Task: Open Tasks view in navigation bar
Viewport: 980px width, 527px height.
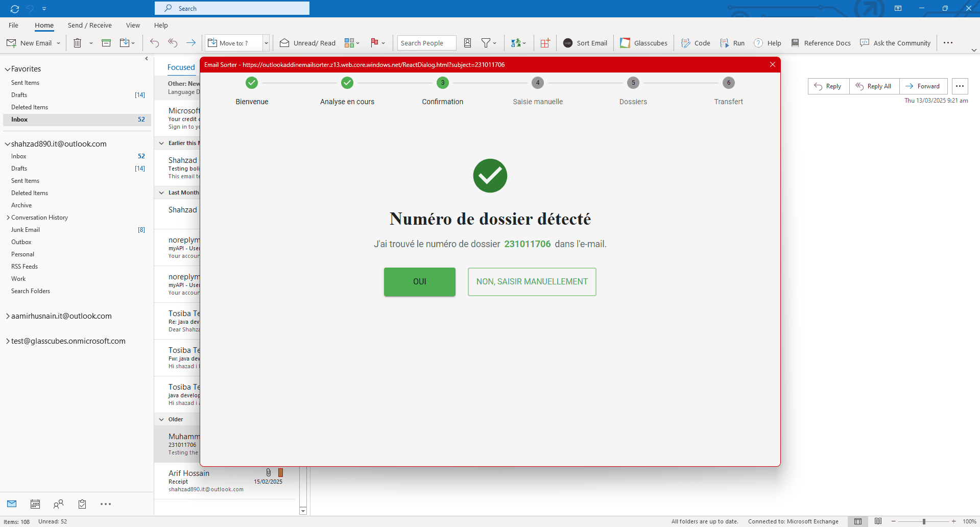Action: pos(82,504)
